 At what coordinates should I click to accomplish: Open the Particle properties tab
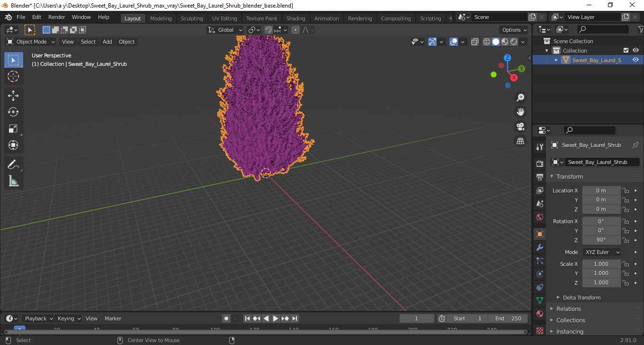click(539, 261)
